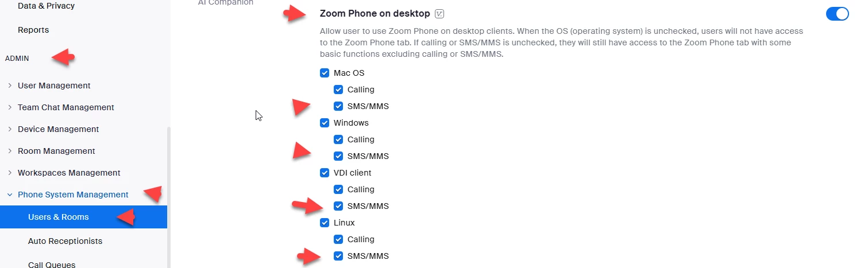Uncheck the VDI client checkbox
Image resolution: width=868 pixels, height=268 pixels.
(x=325, y=173)
